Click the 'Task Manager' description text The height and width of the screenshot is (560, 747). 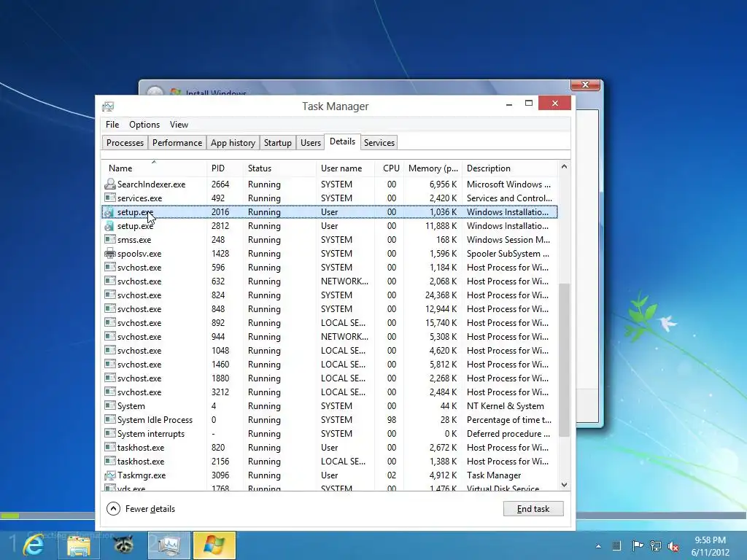pyautogui.click(x=494, y=475)
